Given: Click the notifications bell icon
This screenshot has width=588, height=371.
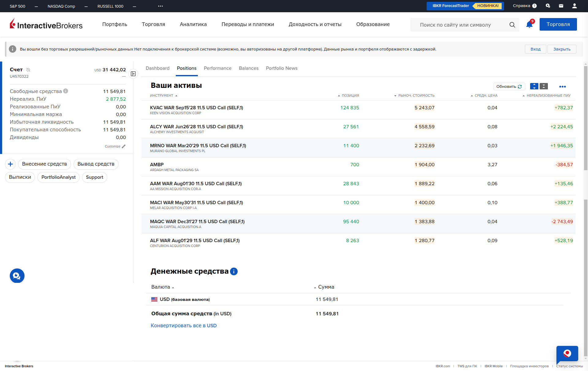Looking at the screenshot, I should point(529,24).
